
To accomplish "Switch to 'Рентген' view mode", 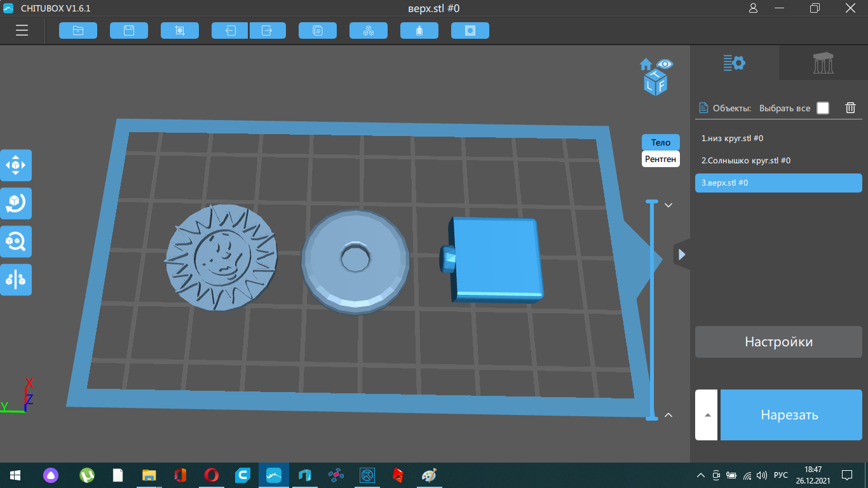I will click(x=660, y=159).
